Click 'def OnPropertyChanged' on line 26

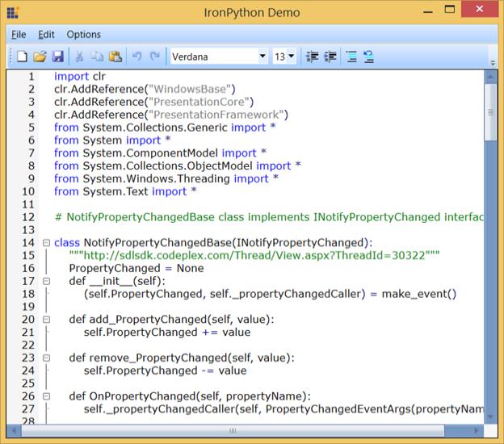click(x=132, y=396)
